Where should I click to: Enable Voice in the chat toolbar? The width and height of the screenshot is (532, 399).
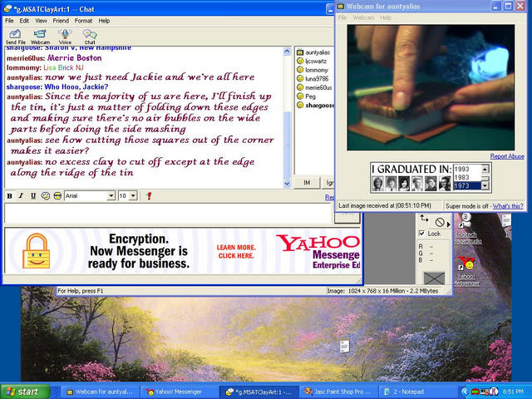[65, 37]
